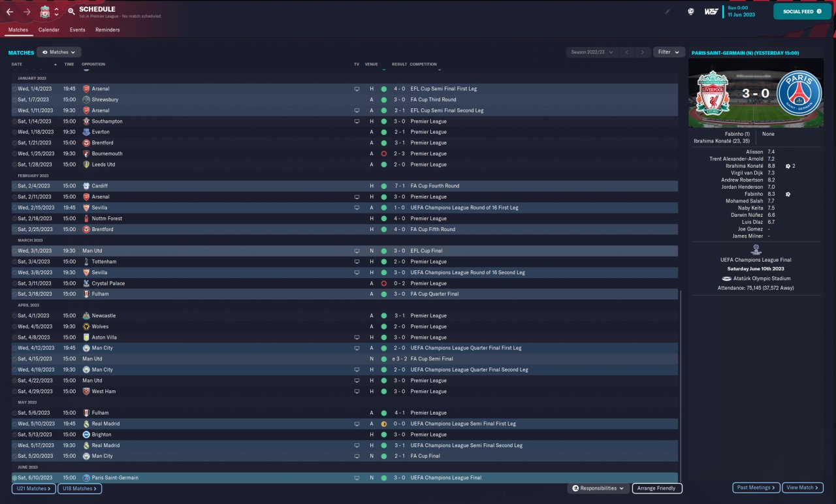Open the search magnifier icon
Image resolution: width=836 pixels, height=504 pixels.
[x=71, y=12]
